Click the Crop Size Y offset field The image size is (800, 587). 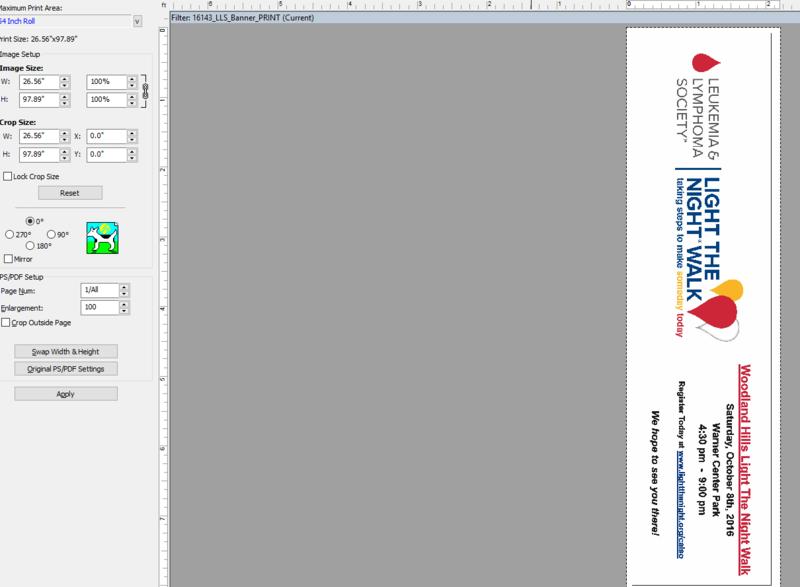[107, 155]
